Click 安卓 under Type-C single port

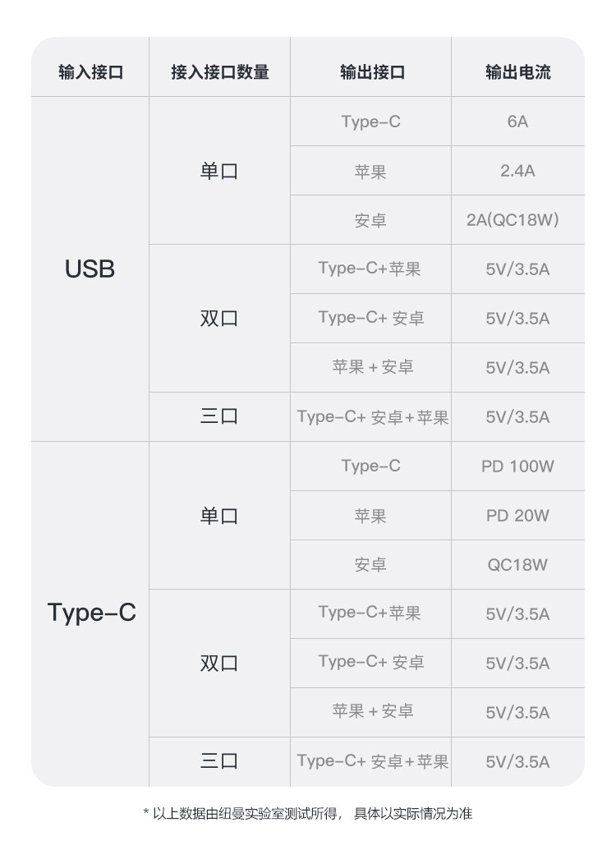[370, 564]
